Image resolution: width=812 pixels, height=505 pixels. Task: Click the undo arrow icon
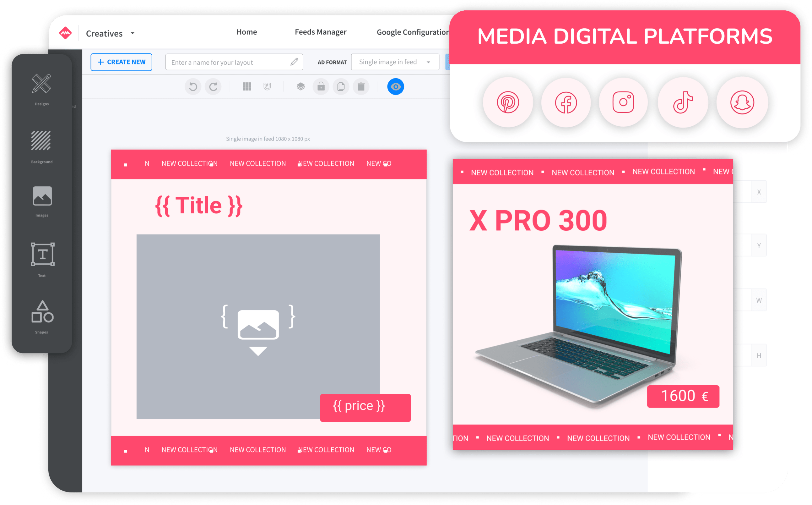tap(193, 87)
